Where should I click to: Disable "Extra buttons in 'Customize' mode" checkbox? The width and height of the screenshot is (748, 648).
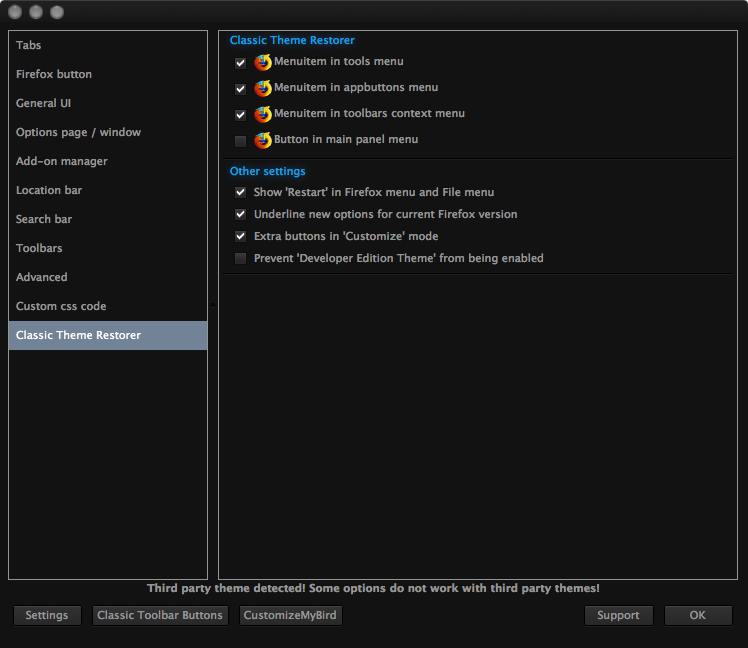(240, 236)
